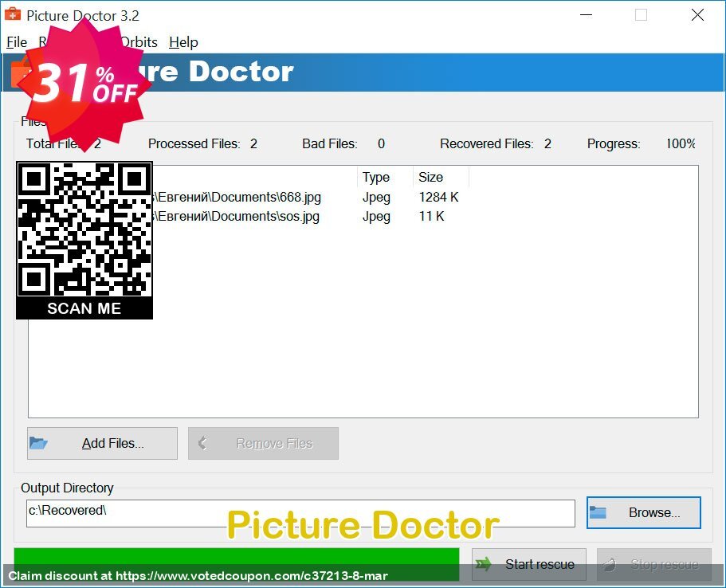Click the Output Directory label
The height and width of the screenshot is (588, 726).
tap(67, 488)
